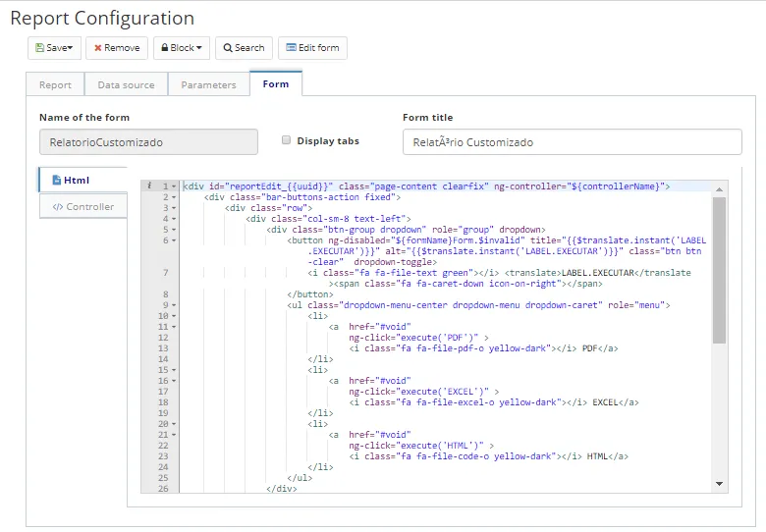The height and width of the screenshot is (532, 766).
Task: Click code line 25 closing ul tag
Action: point(300,478)
